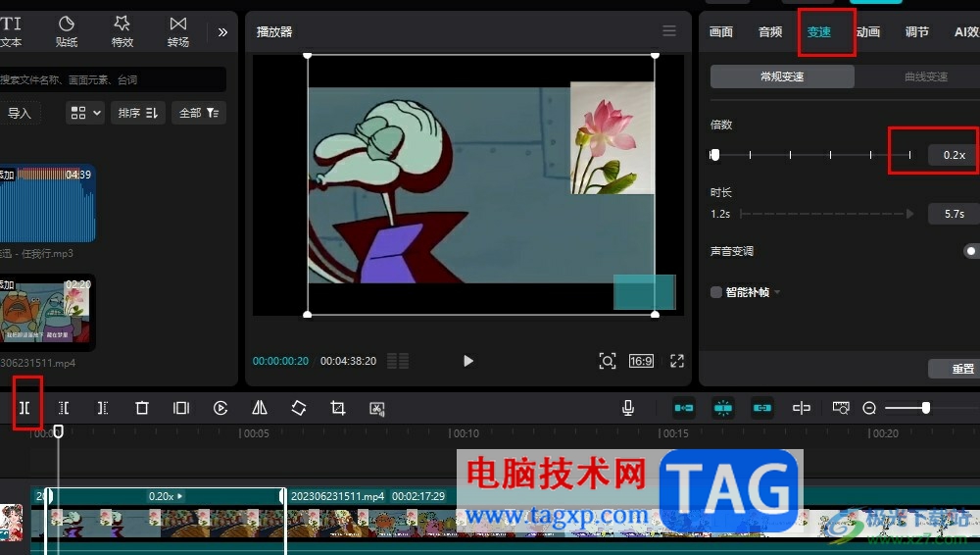This screenshot has width=980, height=555.
Task: Select the 306231511.mp4 video thumbnail
Action: point(47,312)
